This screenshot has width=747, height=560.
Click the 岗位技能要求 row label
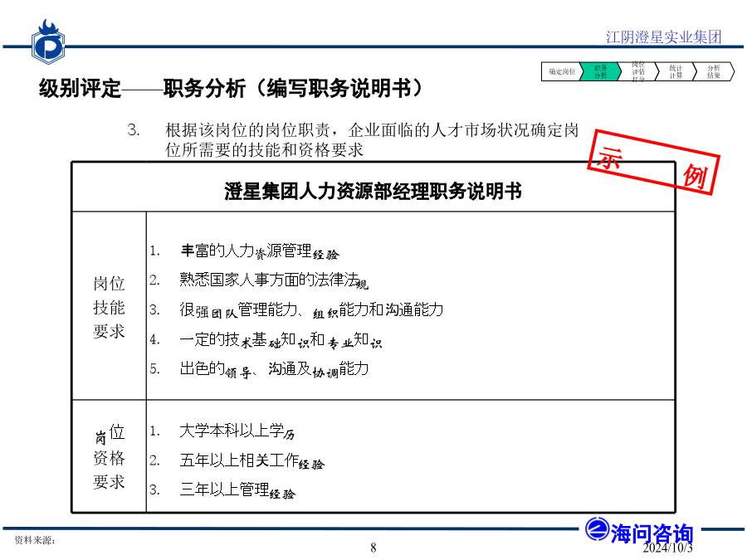109,308
